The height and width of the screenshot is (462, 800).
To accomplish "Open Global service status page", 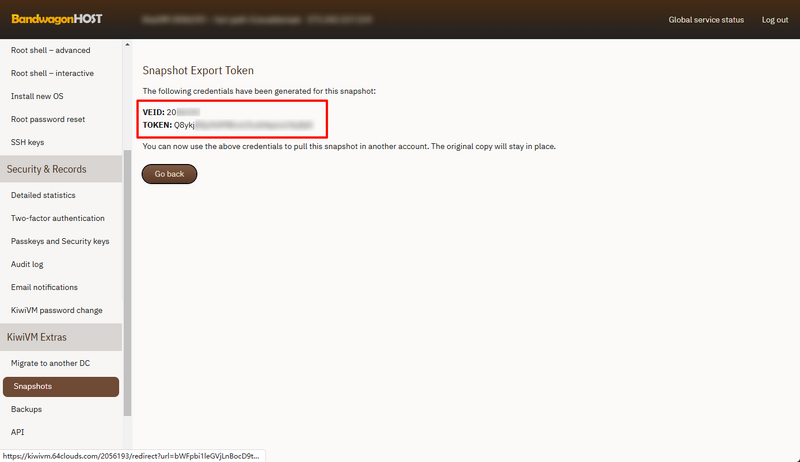I will (706, 20).
